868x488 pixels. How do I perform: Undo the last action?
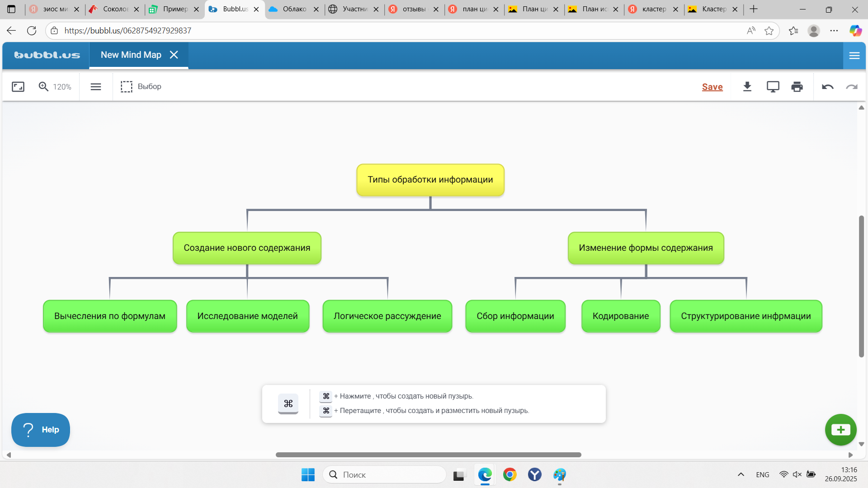827,87
